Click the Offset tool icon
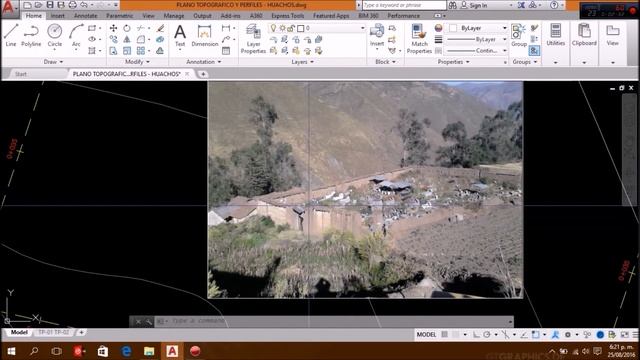 click(160, 51)
